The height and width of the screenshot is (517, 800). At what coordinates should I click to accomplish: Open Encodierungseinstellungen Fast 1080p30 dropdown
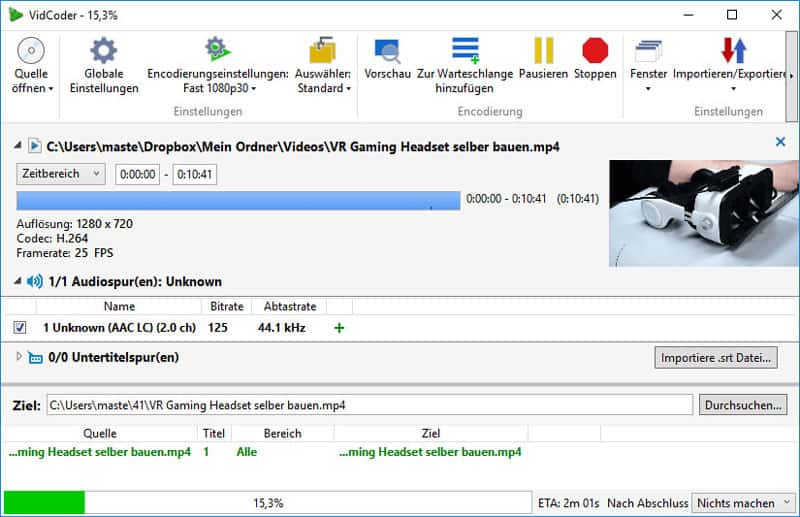[218, 81]
